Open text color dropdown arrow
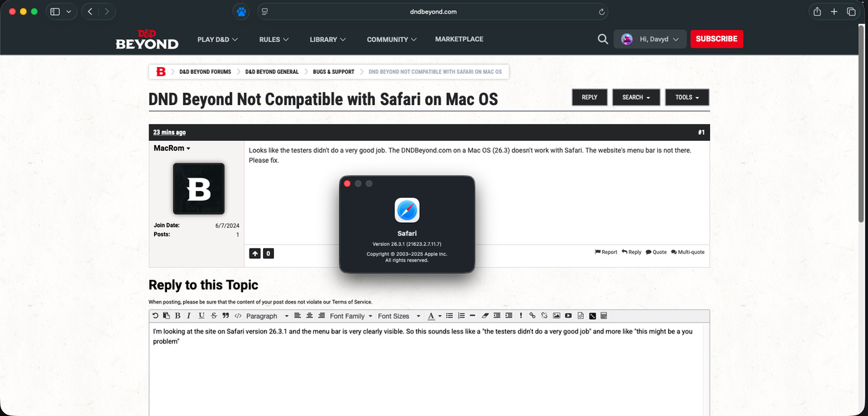Viewport: 868px width, 416px height. (439, 316)
